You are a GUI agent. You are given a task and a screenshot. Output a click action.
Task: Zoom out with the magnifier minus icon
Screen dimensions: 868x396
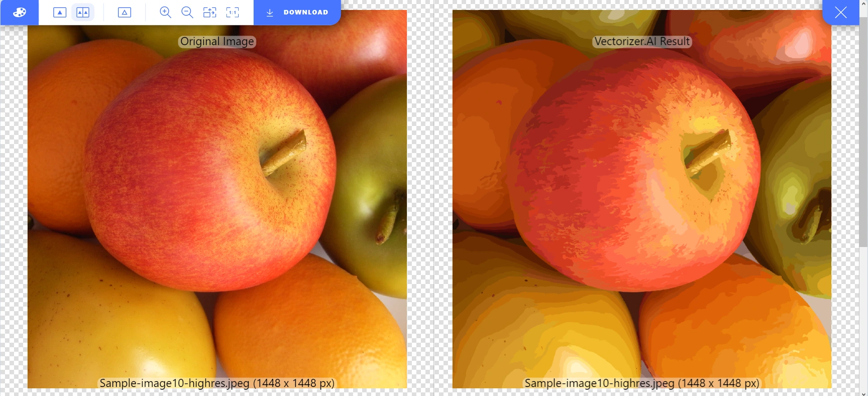(x=187, y=12)
